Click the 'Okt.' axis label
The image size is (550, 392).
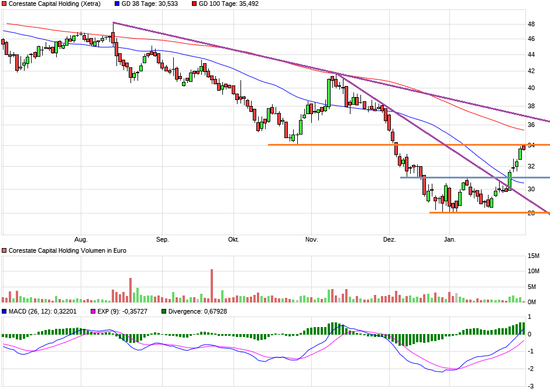click(233, 239)
